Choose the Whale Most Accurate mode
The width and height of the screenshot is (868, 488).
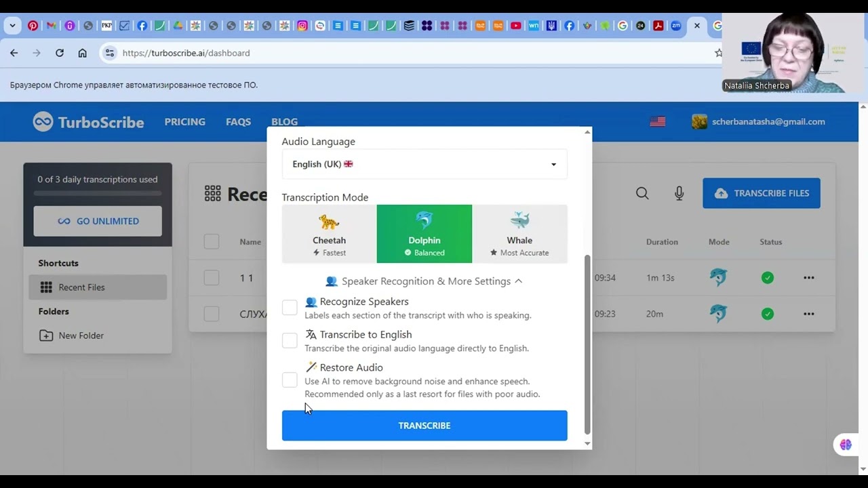point(519,234)
